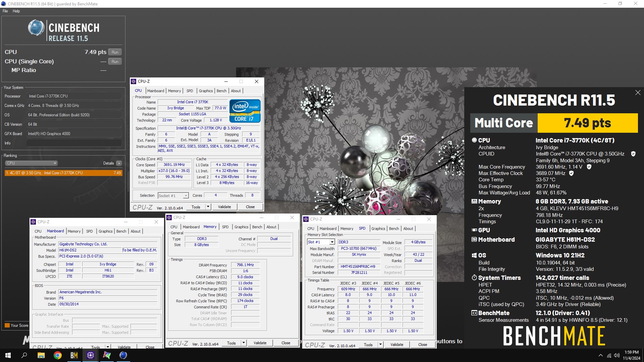
Task: Click Validate in CPU-Z SPD window
Action: [397, 345]
